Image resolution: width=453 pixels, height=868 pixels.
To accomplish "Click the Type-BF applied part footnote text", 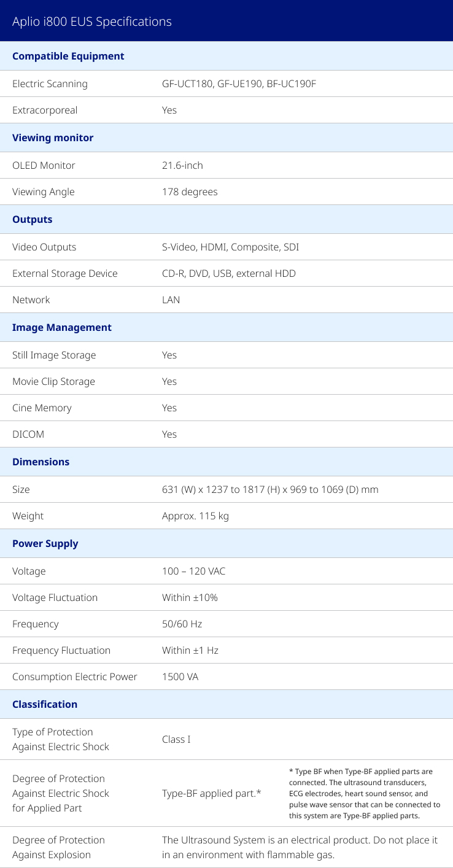I will (364, 793).
